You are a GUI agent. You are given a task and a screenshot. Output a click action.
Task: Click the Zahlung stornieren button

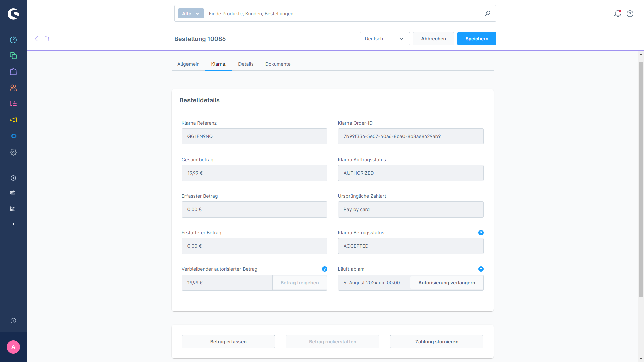point(436,342)
